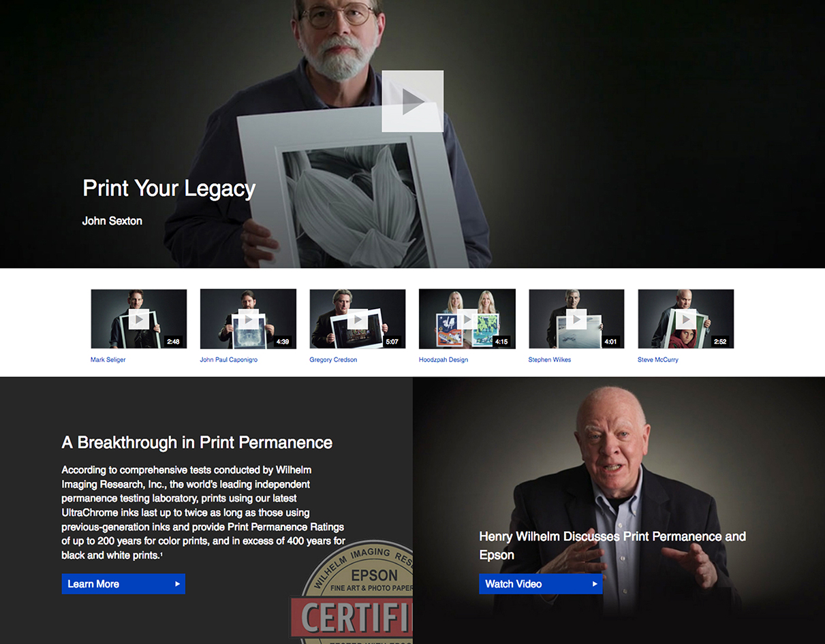Open the John Paul Caponigro link
Image resolution: width=825 pixels, height=644 pixels.
coord(229,359)
